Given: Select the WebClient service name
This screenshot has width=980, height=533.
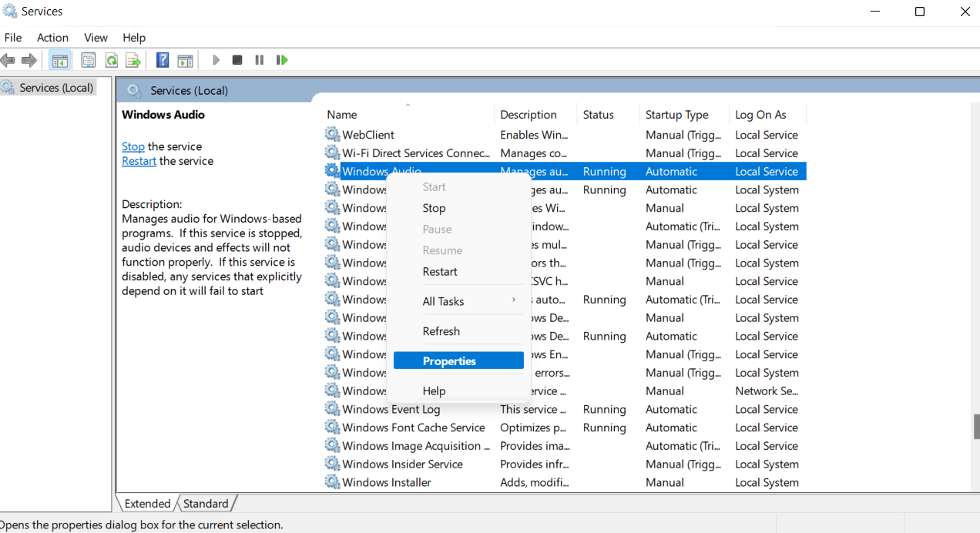Looking at the screenshot, I should (368, 135).
